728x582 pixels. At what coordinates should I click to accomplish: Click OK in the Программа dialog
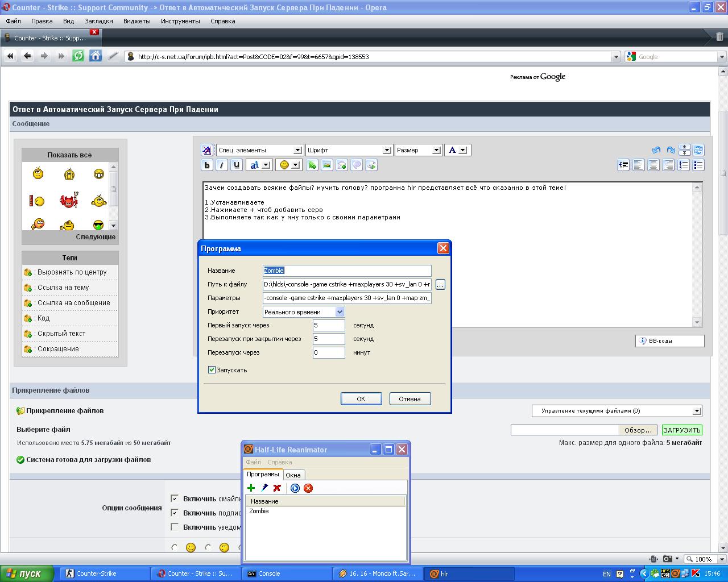click(x=361, y=399)
